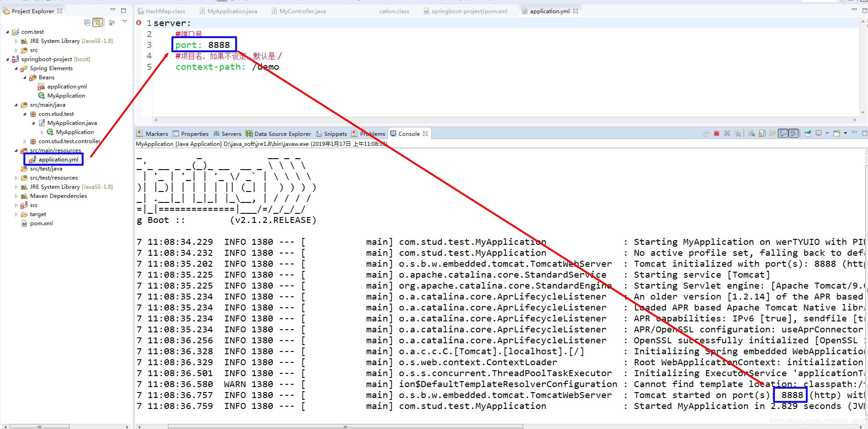Viewport: 868px width, 429px height.
Task: Collapse the Beans node
Action: (x=25, y=78)
